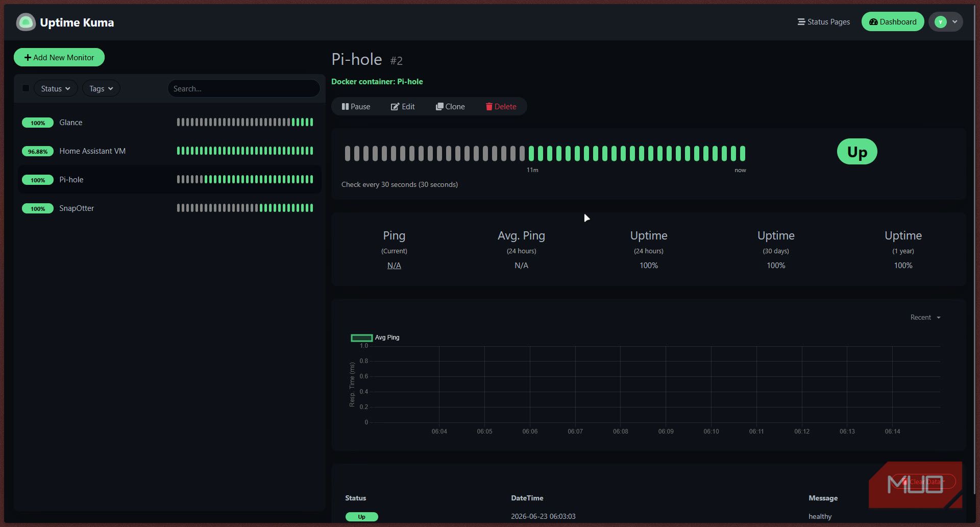Viewport: 980px width, 527px height.
Task: Click Home Assistant VM heartbeat bar strip
Action: pyautogui.click(x=245, y=151)
